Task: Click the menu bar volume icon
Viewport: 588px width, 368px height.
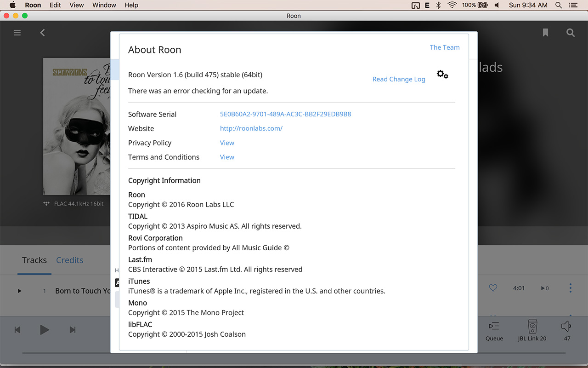Action: pyautogui.click(x=497, y=5)
